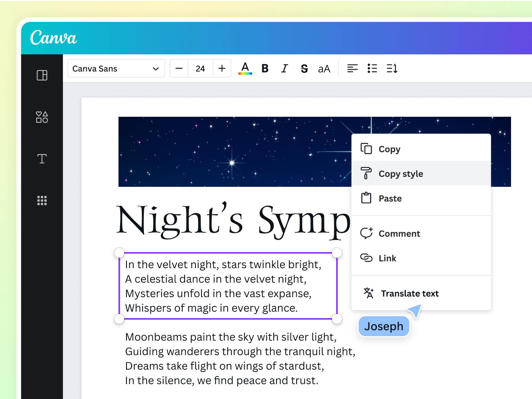Open the bulleted list option
This screenshot has width=532, height=399.
pos(372,68)
